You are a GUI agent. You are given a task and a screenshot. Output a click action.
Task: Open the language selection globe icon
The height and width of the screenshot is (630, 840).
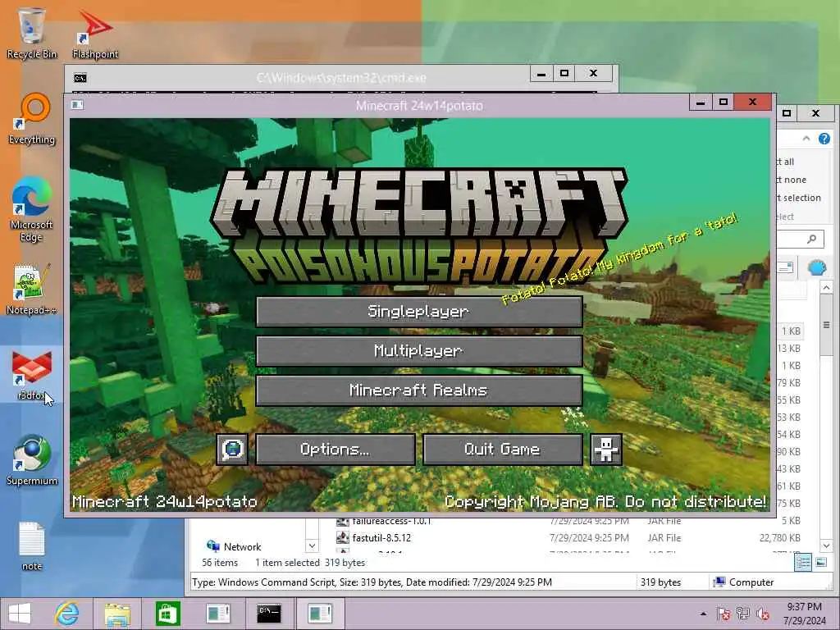pos(232,449)
